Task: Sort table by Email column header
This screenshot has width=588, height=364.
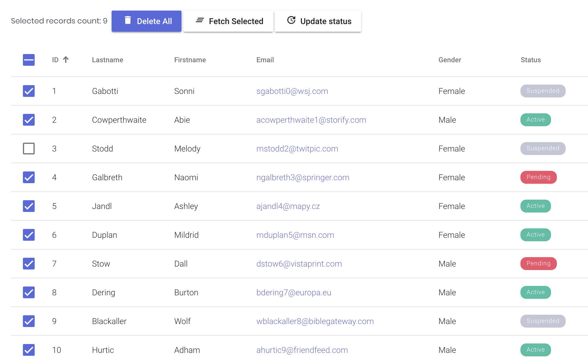Action: [265, 60]
